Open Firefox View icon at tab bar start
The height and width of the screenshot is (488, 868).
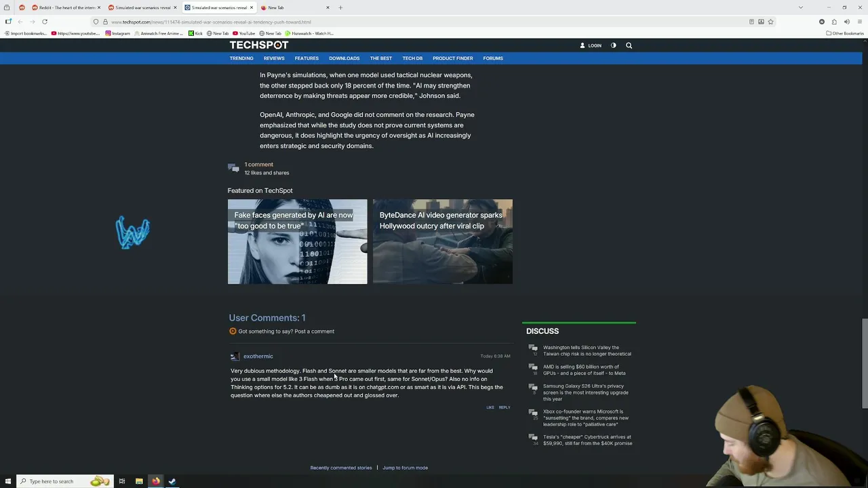[7, 7]
